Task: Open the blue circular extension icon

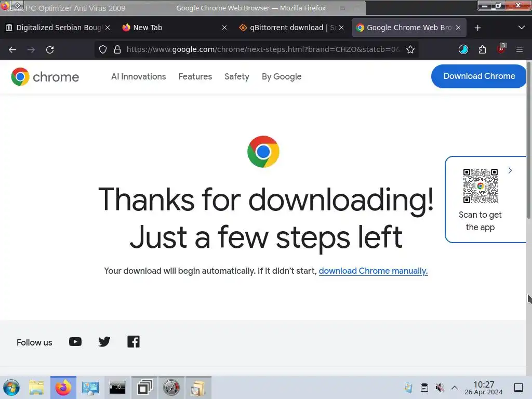Action: click(463, 49)
